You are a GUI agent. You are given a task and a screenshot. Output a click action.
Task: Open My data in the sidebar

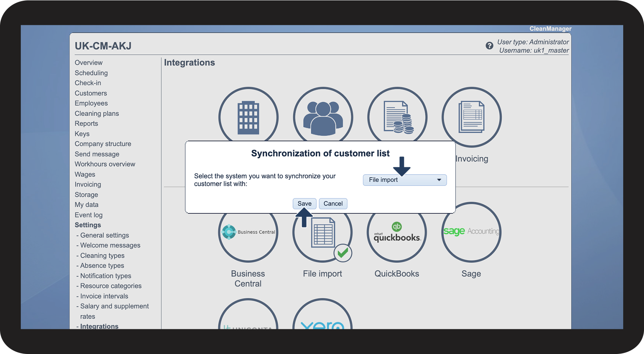click(x=86, y=205)
